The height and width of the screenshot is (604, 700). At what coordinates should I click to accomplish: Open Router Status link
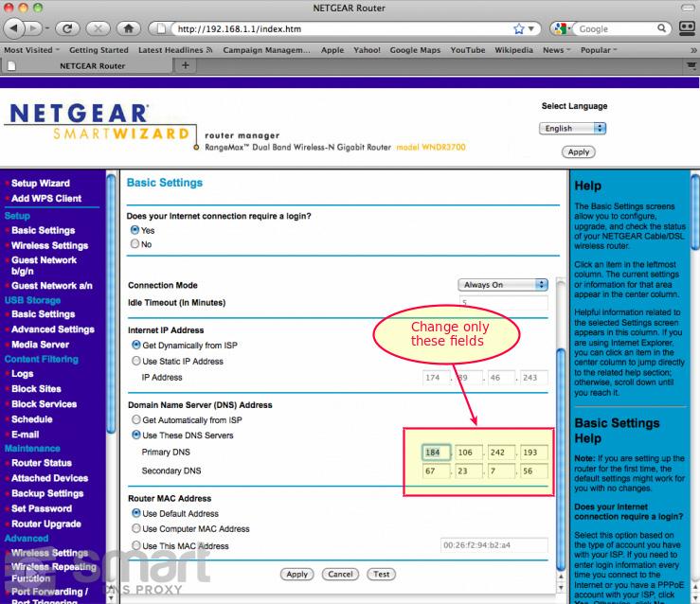[42, 463]
